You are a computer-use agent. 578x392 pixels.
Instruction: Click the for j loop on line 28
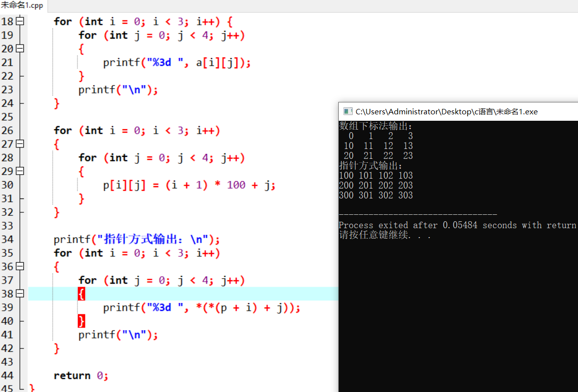pos(161,158)
